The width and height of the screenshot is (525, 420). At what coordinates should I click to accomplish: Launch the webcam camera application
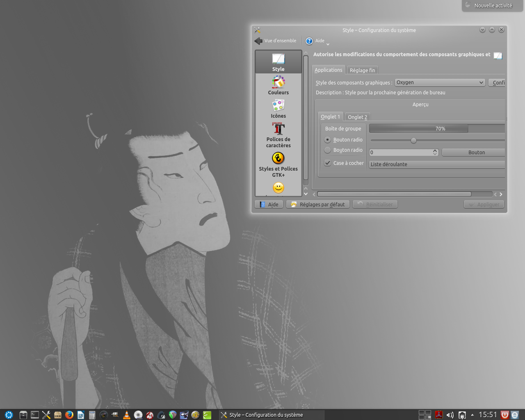click(x=104, y=415)
